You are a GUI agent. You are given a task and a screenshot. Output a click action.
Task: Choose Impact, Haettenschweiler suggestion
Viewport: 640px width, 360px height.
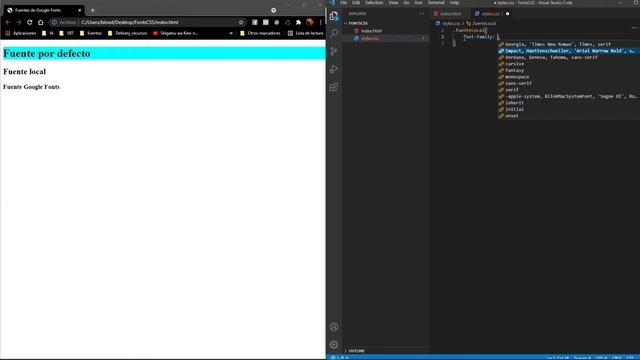click(x=569, y=51)
